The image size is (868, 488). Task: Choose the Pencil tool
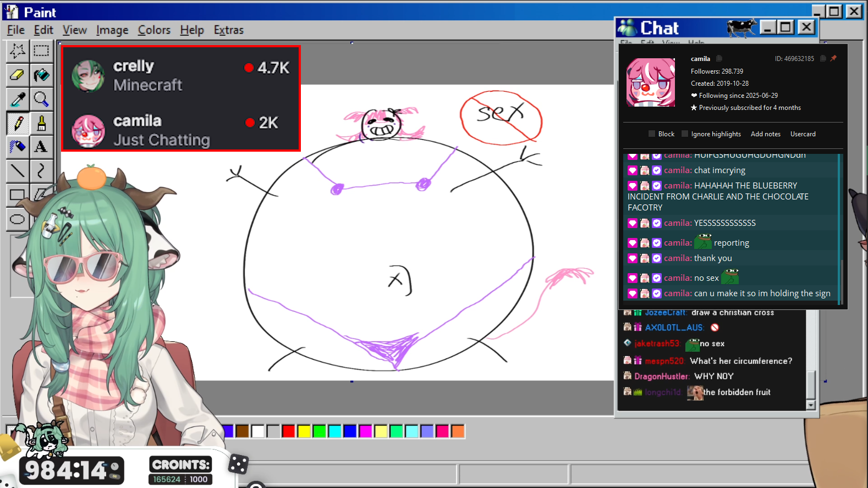point(18,123)
